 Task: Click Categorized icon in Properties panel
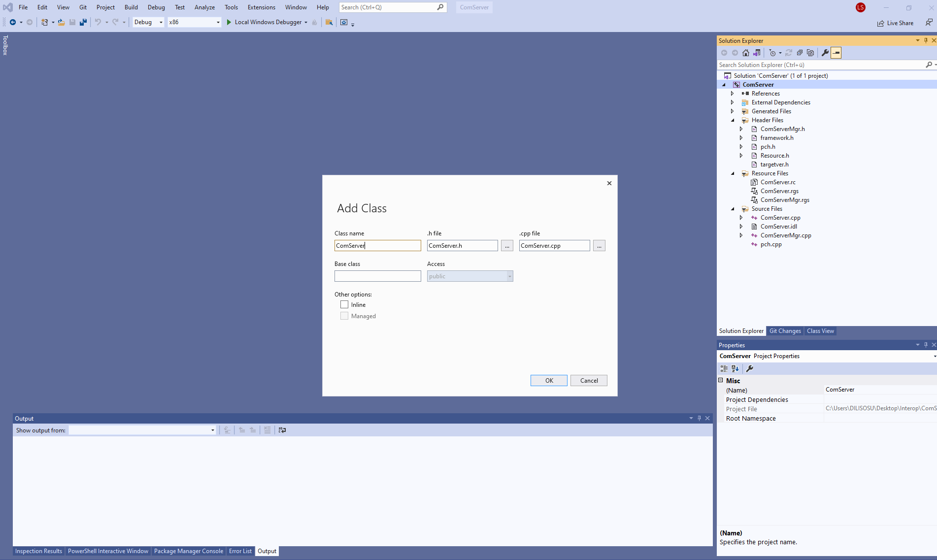pyautogui.click(x=724, y=368)
